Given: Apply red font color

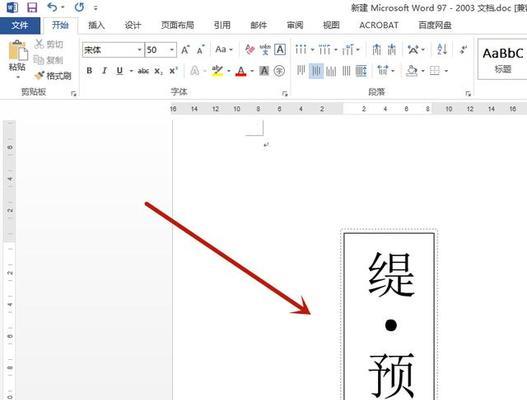Looking at the screenshot, I should [241, 71].
